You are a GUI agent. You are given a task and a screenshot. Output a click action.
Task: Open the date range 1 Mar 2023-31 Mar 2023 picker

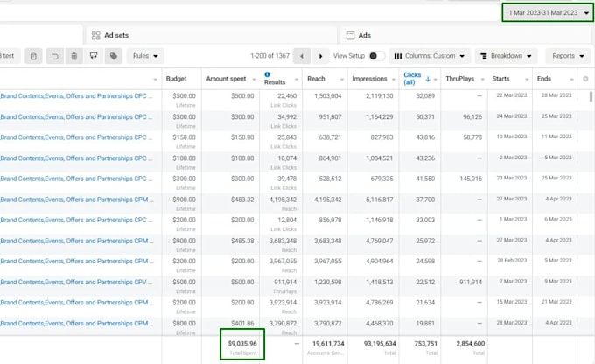pyautogui.click(x=549, y=12)
